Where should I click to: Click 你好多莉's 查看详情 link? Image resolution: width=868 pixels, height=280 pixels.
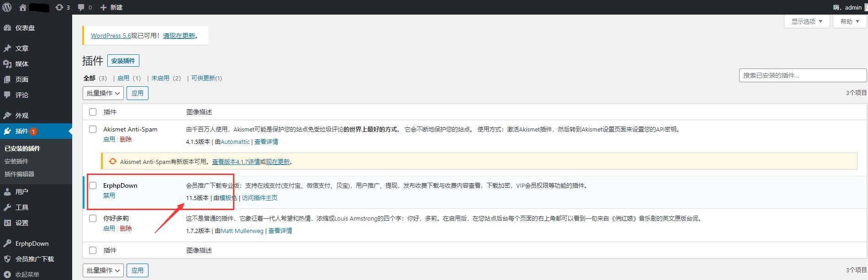(x=280, y=231)
